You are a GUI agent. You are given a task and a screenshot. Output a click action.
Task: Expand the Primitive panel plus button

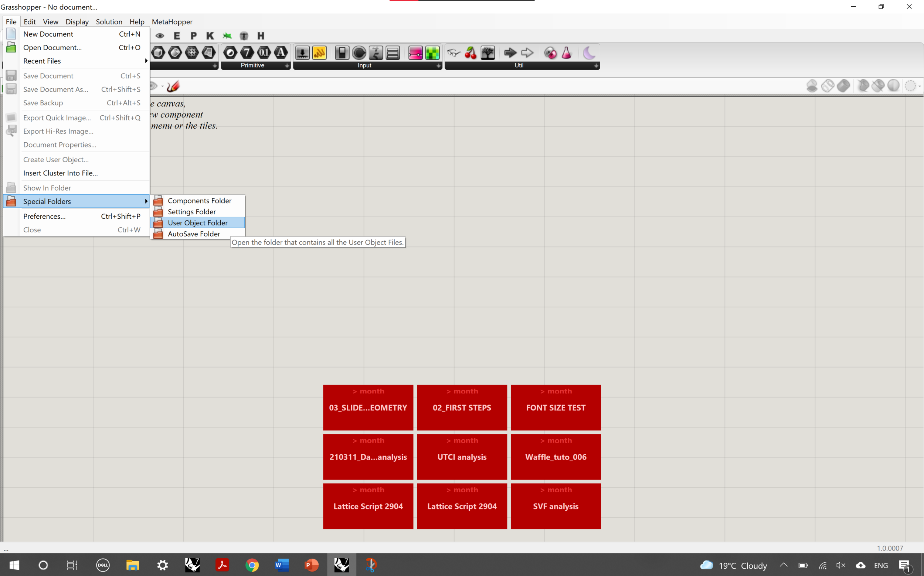pos(287,65)
